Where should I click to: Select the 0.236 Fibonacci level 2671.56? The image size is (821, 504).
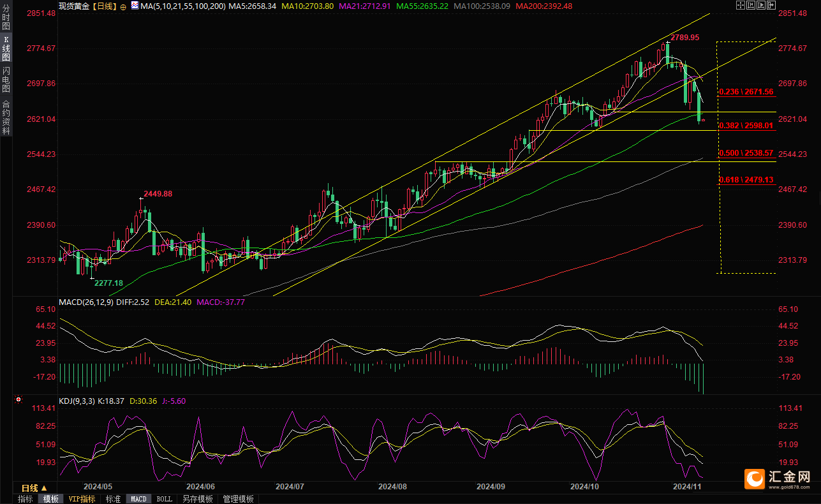pos(746,92)
